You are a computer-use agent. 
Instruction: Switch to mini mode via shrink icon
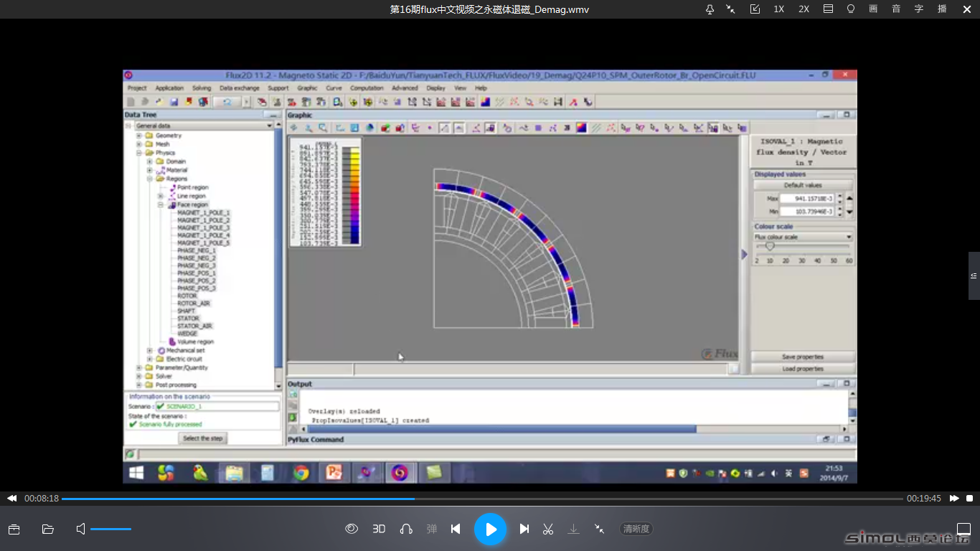click(599, 529)
